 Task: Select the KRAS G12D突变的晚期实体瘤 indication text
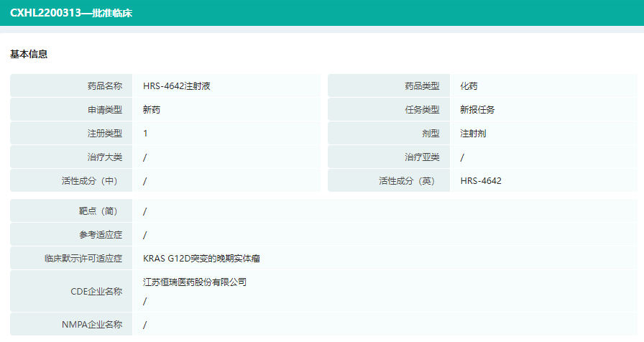tap(201, 259)
